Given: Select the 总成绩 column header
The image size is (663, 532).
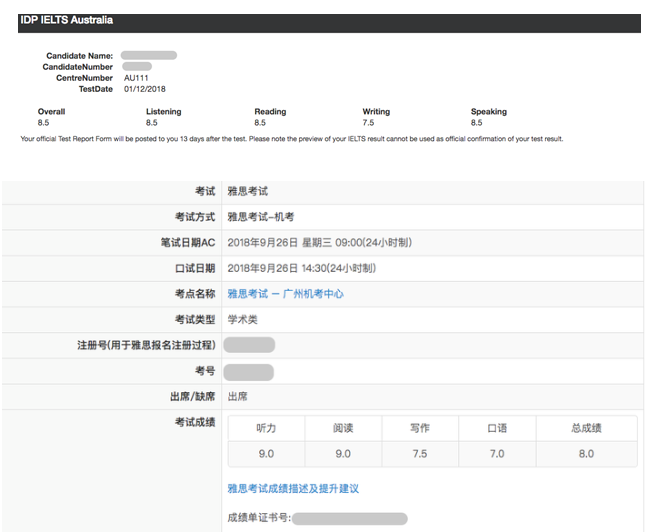Looking at the screenshot, I should 586,428.
